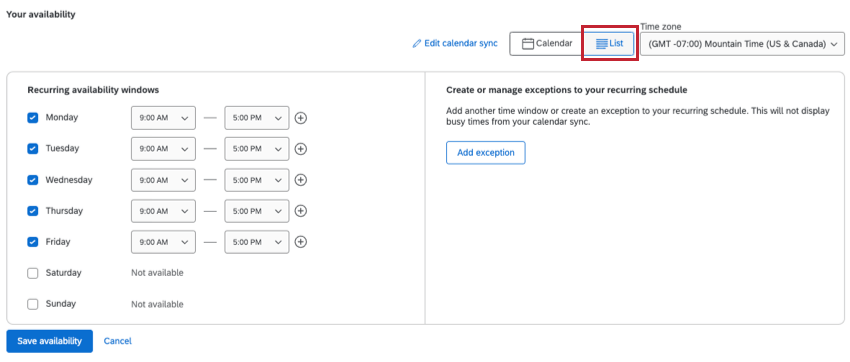This screenshot has width=850, height=362.
Task: Add another time window for Monday
Action: click(301, 118)
